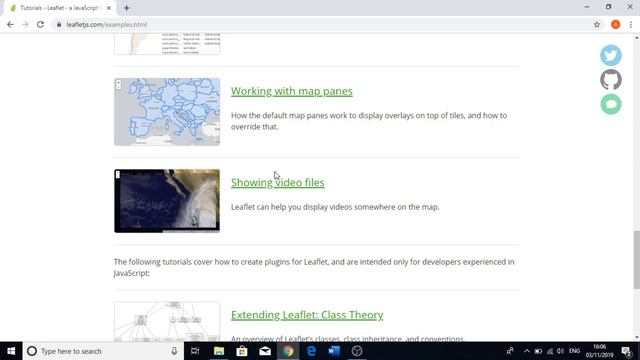640x360 pixels.
Task: Open the network status icon
Action: [x=550, y=351]
